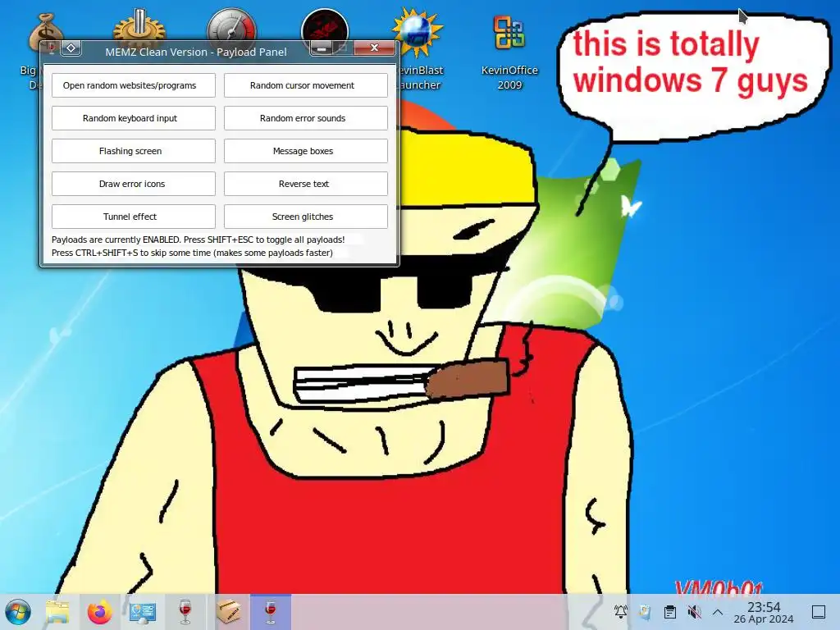Viewport: 840px width, 630px height.
Task: Toggle the Open random websites/programs payload
Action: point(134,85)
